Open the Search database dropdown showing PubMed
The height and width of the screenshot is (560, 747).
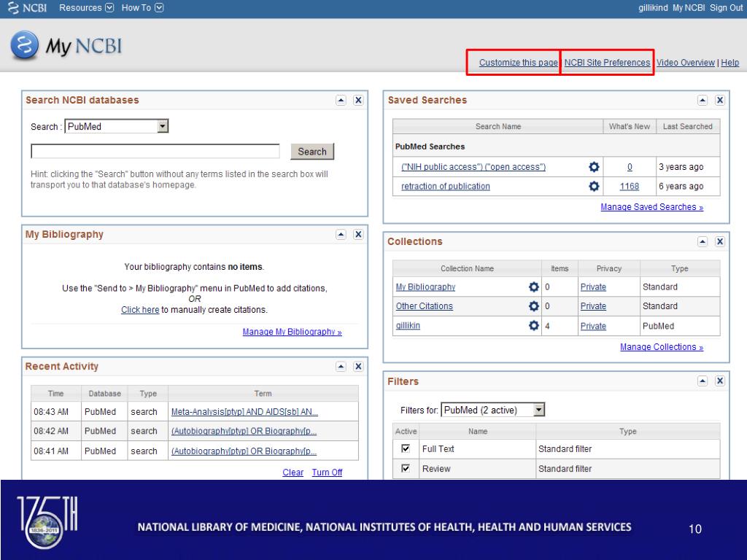(117, 126)
